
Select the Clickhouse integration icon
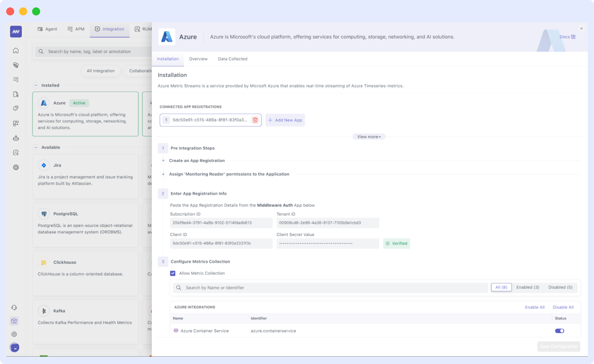[44, 262]
